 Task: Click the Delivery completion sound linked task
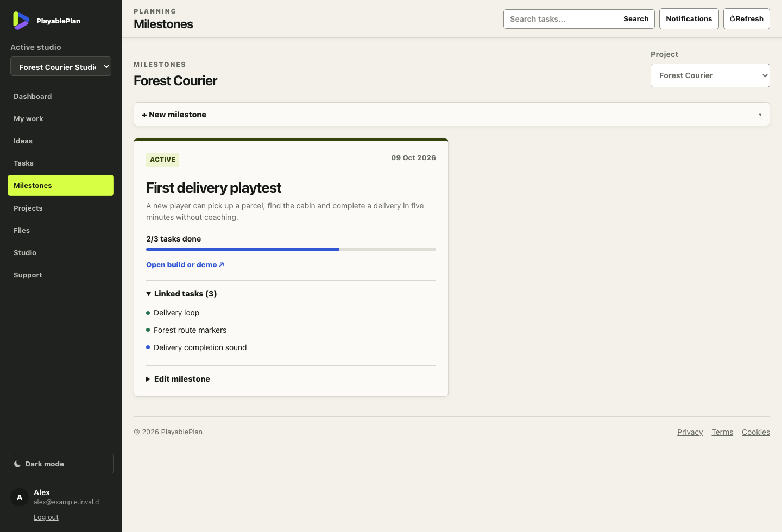click(x=200, y=347)
